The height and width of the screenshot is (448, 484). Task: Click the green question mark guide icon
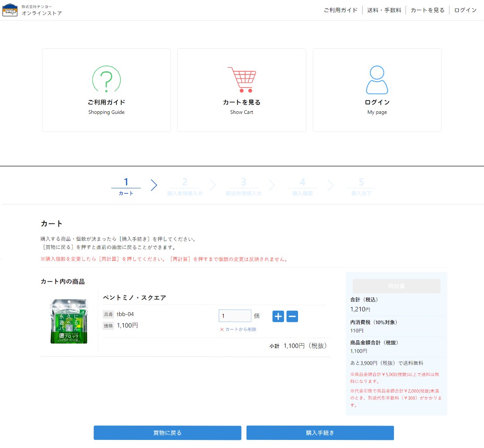107,79
